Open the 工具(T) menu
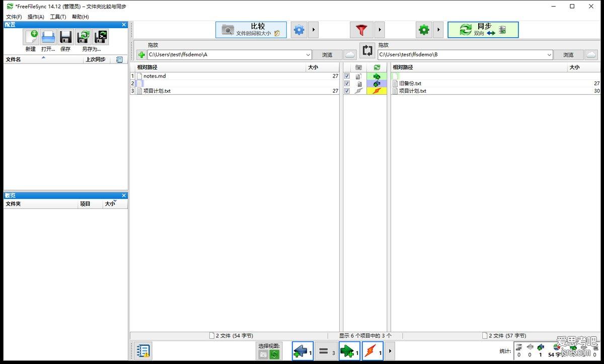604x364 pixels. point(58,17)
